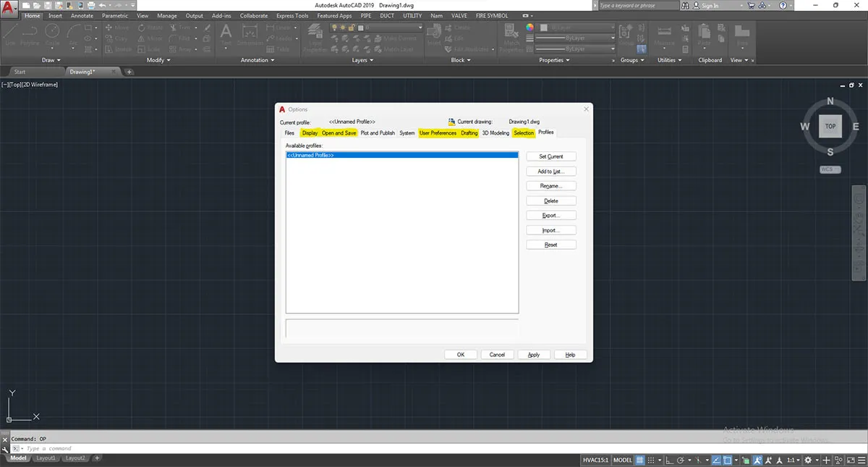Open the Text tool in Annotation panel
The height and width of the screenshot is (467, 868).
[225, 33]
